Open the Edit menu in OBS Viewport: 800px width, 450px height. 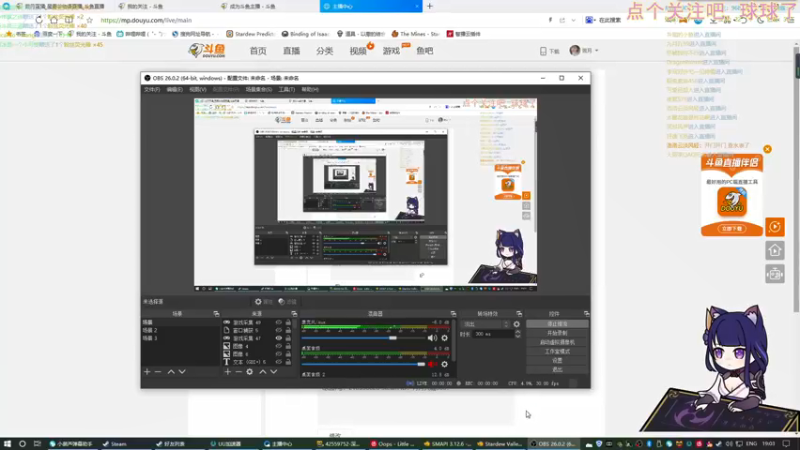click(x=174, y=89)
